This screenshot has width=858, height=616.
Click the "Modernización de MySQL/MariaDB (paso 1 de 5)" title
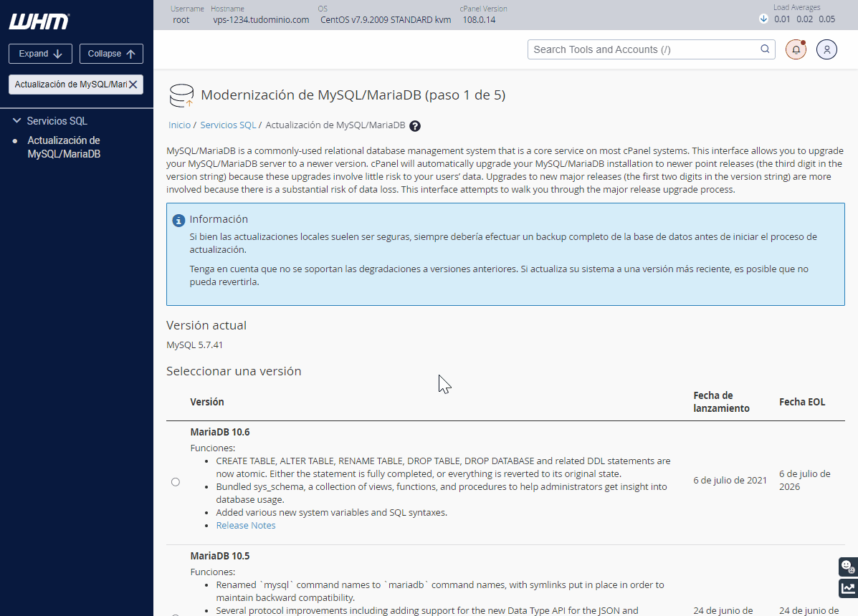point(353,95)
